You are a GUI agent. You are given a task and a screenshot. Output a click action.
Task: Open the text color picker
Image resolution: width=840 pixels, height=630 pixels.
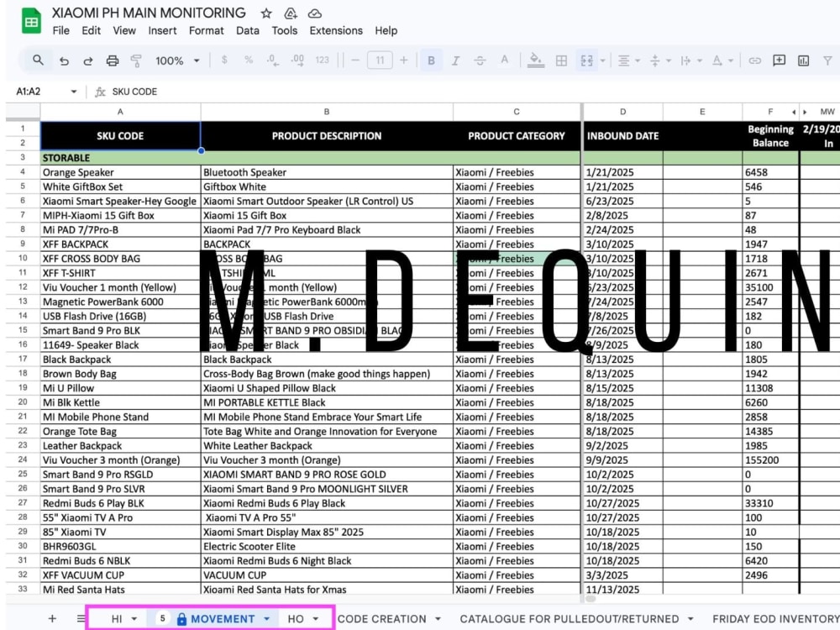[504, 60]
